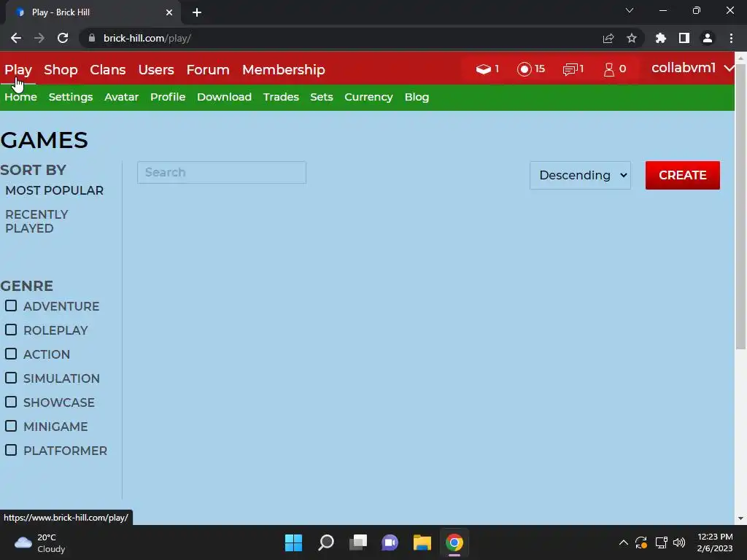Viewport: 747px width, 560px height.
Task: Toggle the Chrome side panel icon
Action: 684,38
